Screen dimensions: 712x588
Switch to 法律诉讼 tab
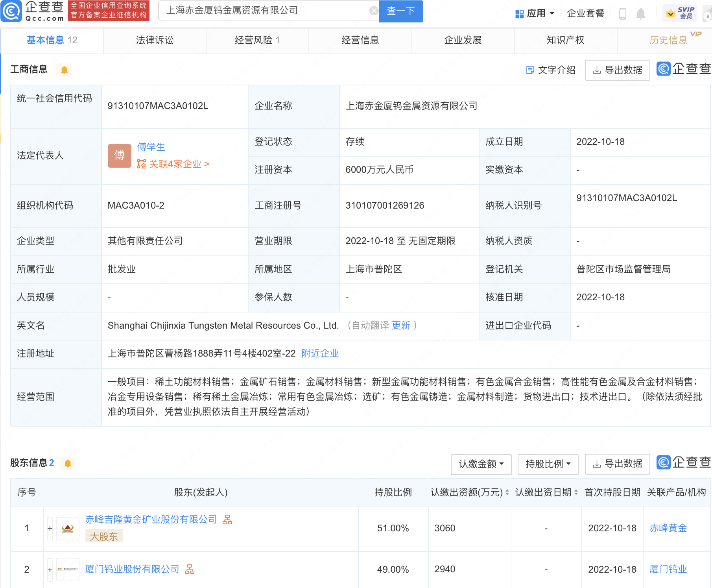tap(155, 40)
